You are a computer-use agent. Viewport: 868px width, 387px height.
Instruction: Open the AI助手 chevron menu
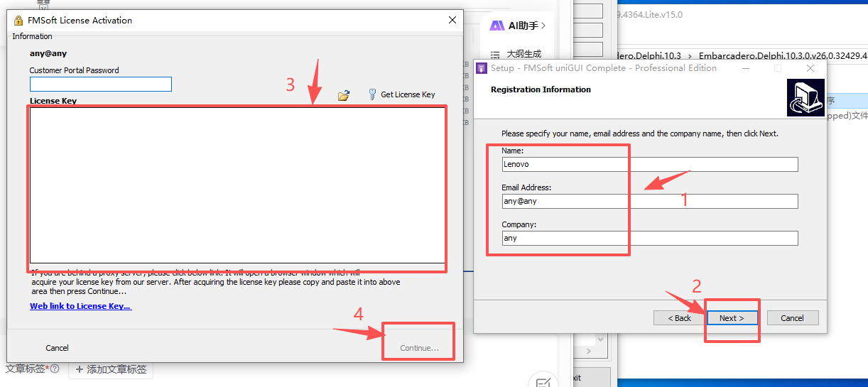click(543, 26)
